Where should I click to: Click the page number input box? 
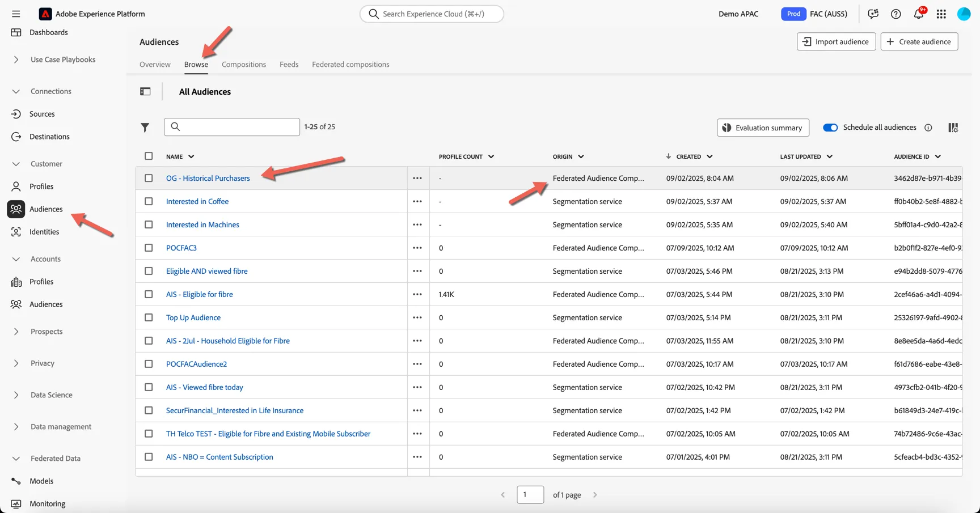coord(530,495)
